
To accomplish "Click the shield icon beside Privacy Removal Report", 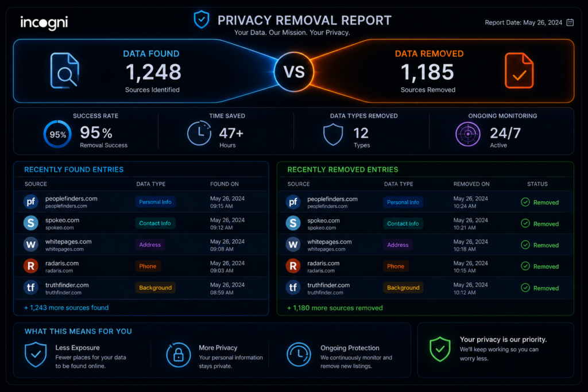I will (202, 19).
